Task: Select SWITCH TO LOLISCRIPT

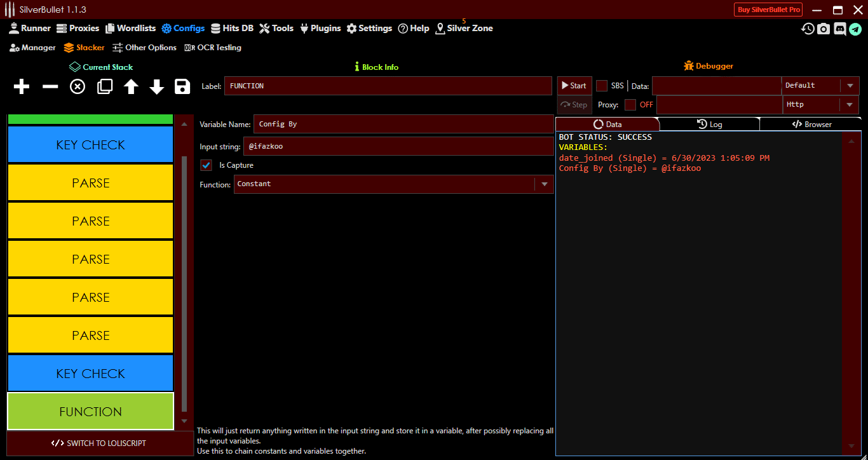Action: point(100,443)
